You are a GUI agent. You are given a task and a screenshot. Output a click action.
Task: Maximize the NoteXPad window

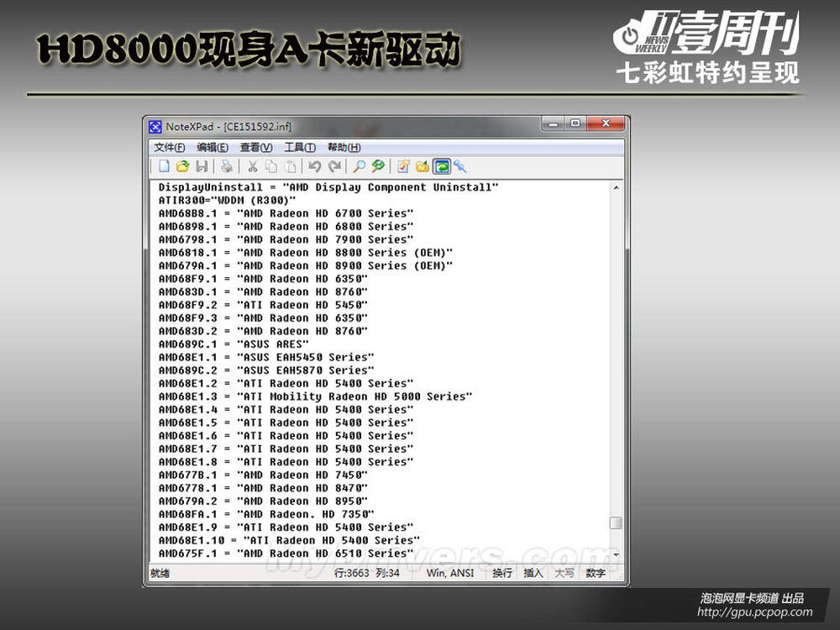575,123
